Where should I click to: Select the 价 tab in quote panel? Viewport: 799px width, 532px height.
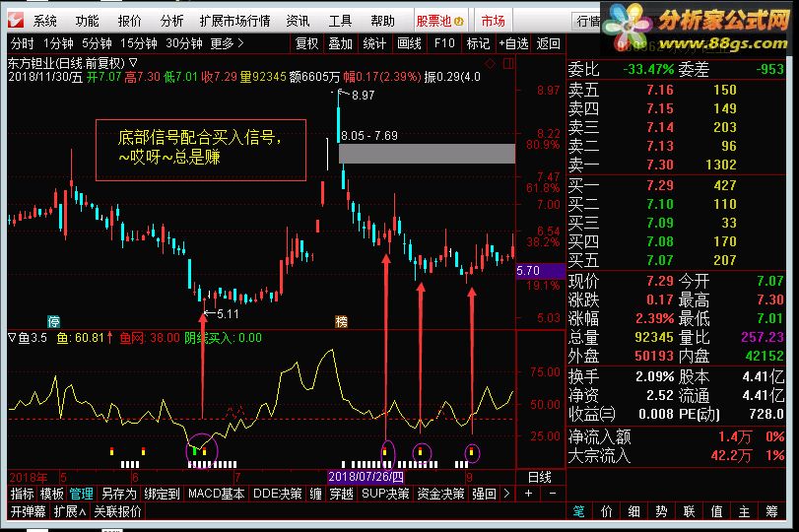607,511
